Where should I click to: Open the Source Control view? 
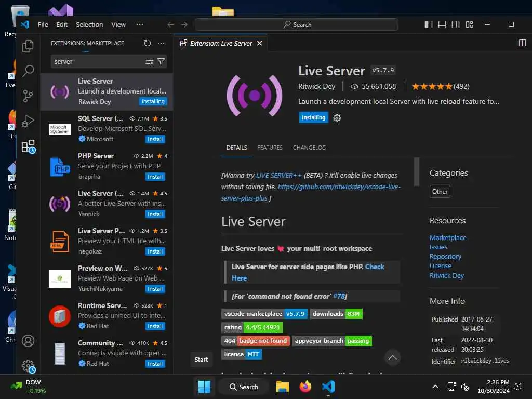click(x=28, y=96)
